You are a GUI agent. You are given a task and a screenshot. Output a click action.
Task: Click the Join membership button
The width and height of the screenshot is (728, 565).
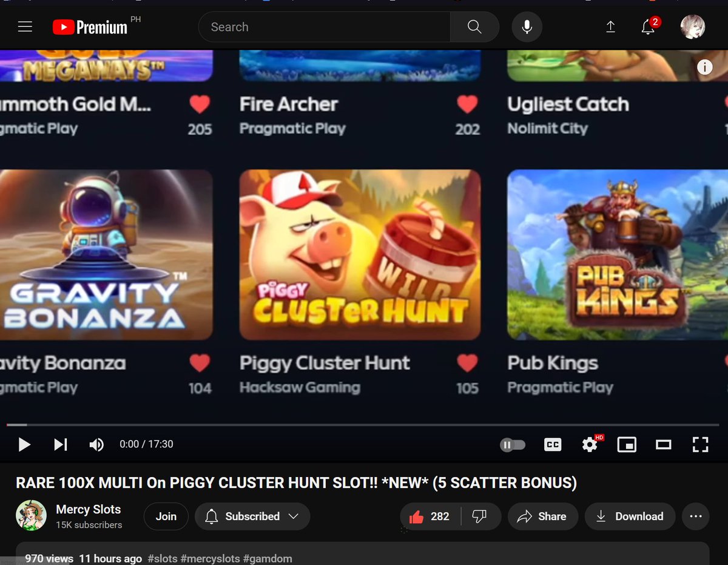click(166, 516)
